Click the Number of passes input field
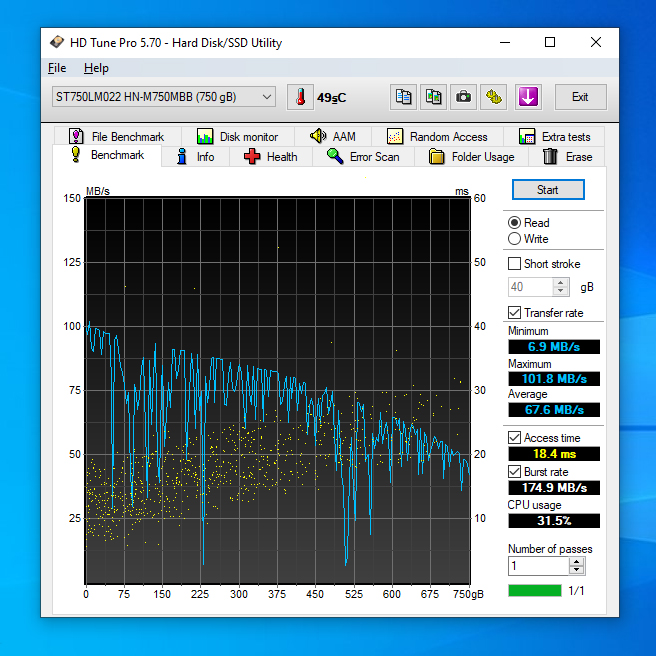Image resolution: width=656 pixels, height=656 pixels. (538, 566)
